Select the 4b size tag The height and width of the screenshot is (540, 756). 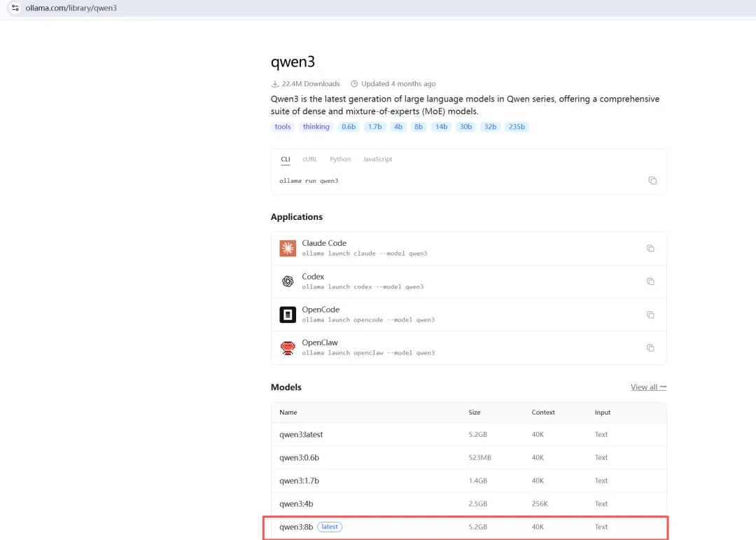[x=398, y=127]
